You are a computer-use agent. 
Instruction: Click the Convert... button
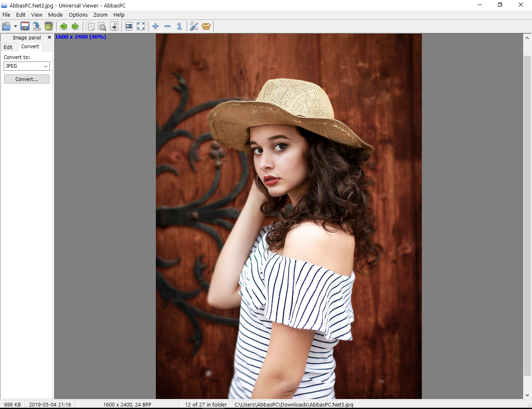(27, 79)
